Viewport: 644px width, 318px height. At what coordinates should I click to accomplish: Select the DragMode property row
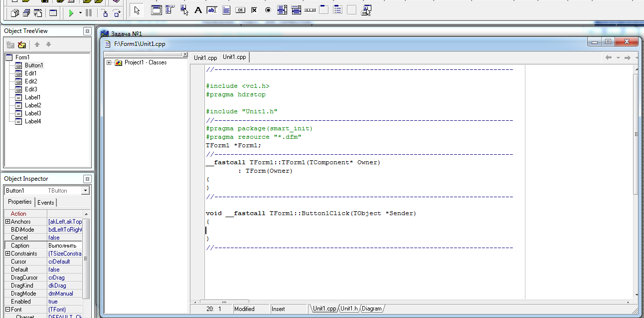43,294
